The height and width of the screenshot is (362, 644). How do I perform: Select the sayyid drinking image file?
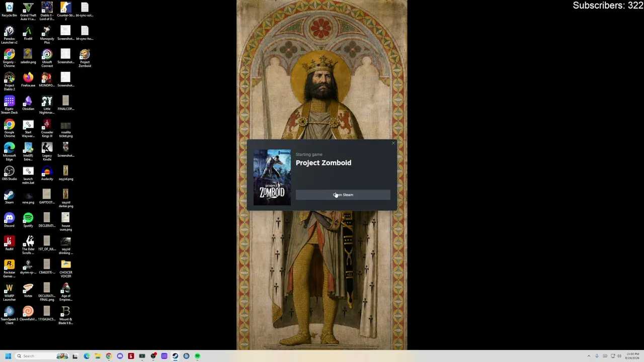click(66, 245)
